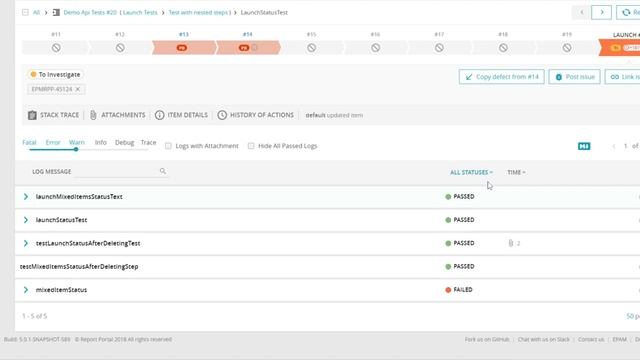Enable Hide All Passed Logs checkbox
This screenshot has width=640, height=360.
point(251,146)
